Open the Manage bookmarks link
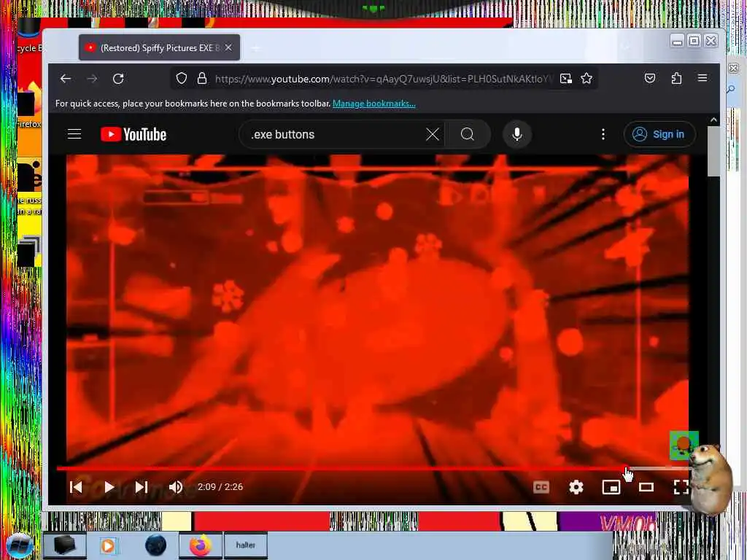This screenshot has width=747, height=560. coord(374,104)
